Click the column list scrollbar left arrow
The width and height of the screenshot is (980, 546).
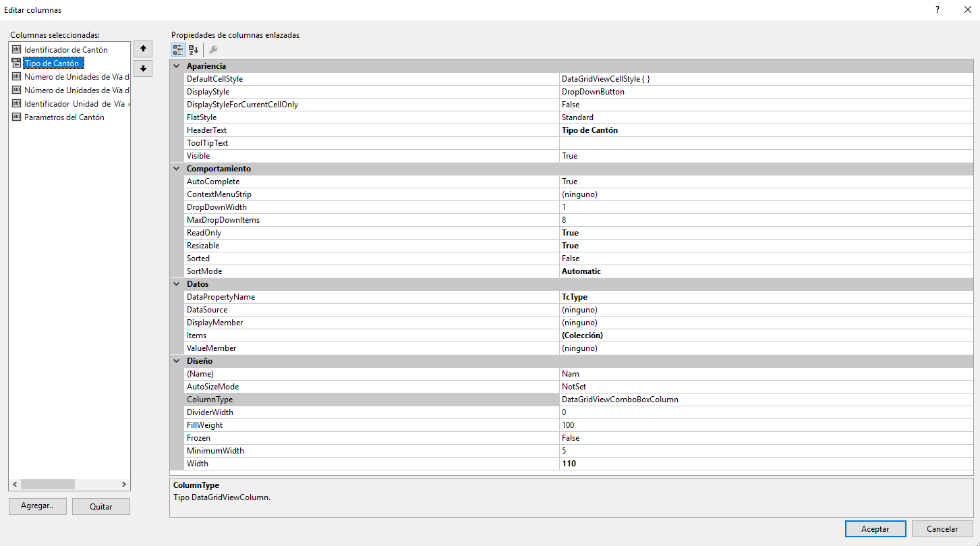click(x=15, y=484)
